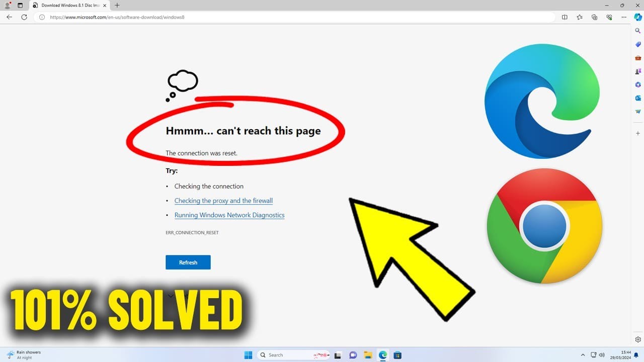Open Settings and more ellipsis menu
The image size is (644, 362).
coord(624,17)
